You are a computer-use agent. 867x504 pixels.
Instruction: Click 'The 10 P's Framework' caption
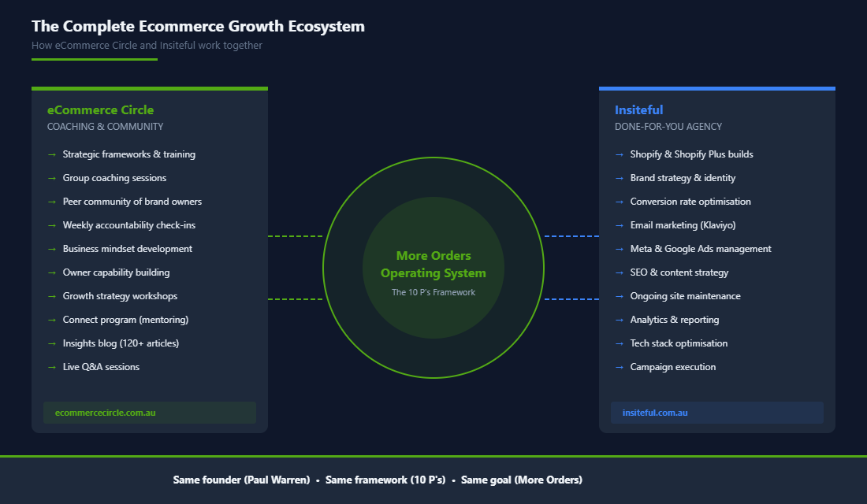tap(433, 292)
